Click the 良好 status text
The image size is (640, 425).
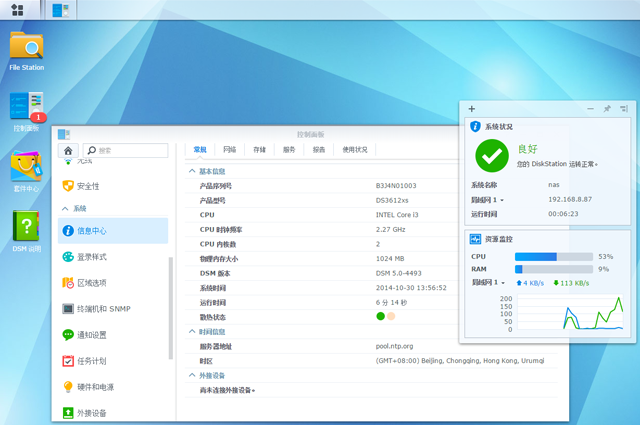point(528,149)
